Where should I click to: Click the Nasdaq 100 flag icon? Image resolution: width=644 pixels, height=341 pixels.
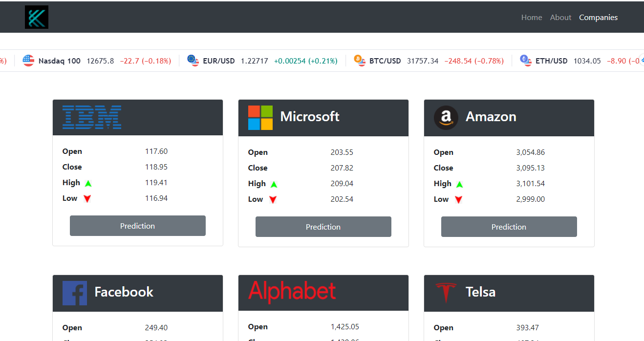(28, 61)
